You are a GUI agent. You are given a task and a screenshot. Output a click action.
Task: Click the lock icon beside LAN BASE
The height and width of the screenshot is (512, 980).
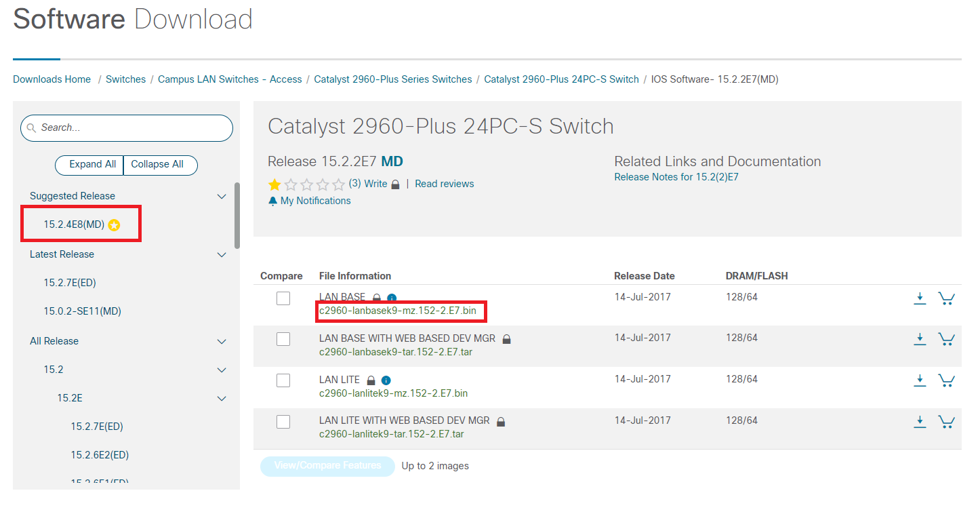point(377,298)
